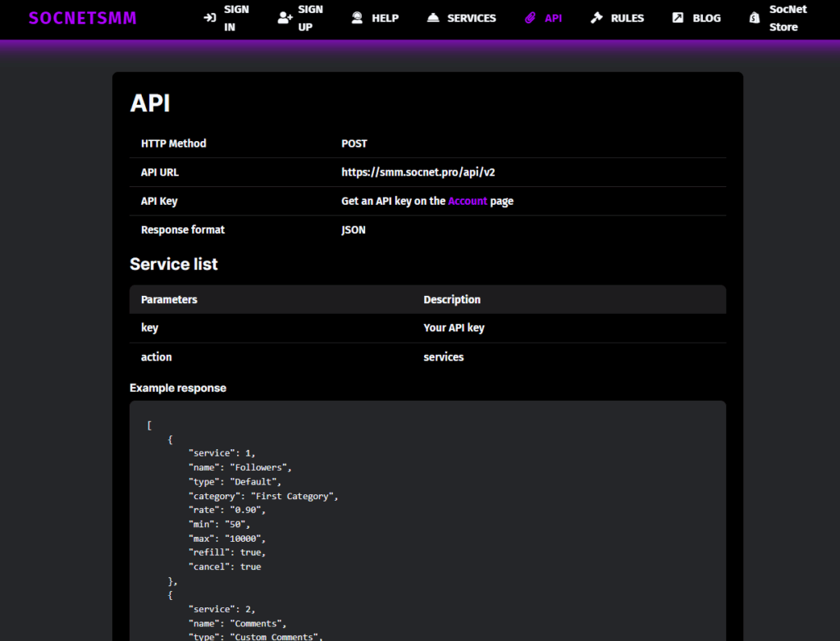
Task: Open the SocNet Store text link
Action: coord(787,18)
